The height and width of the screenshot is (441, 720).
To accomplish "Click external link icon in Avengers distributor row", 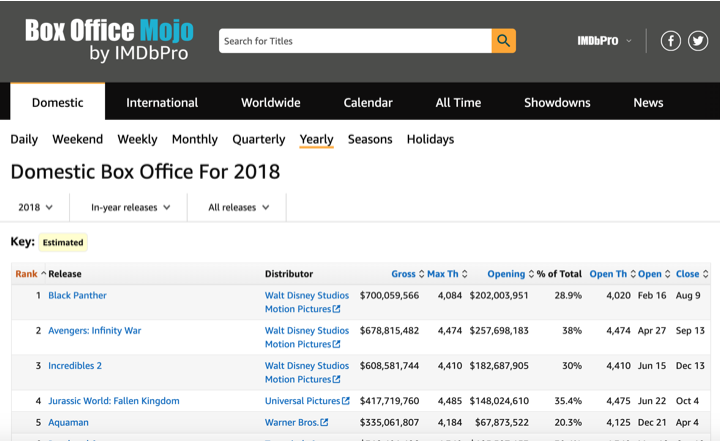I will (x=337, y=344).
